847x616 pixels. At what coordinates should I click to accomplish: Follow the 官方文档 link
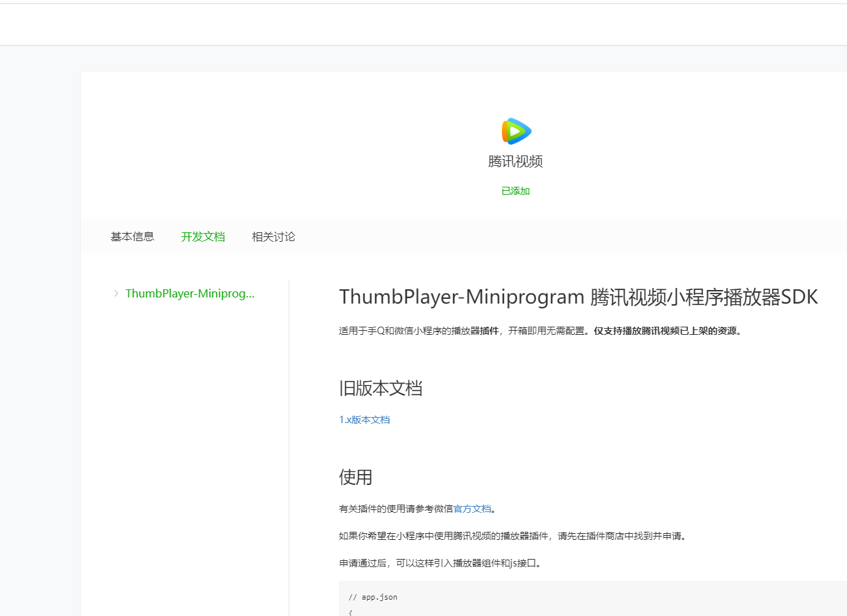pyautogui.click(x=472, y=508)
